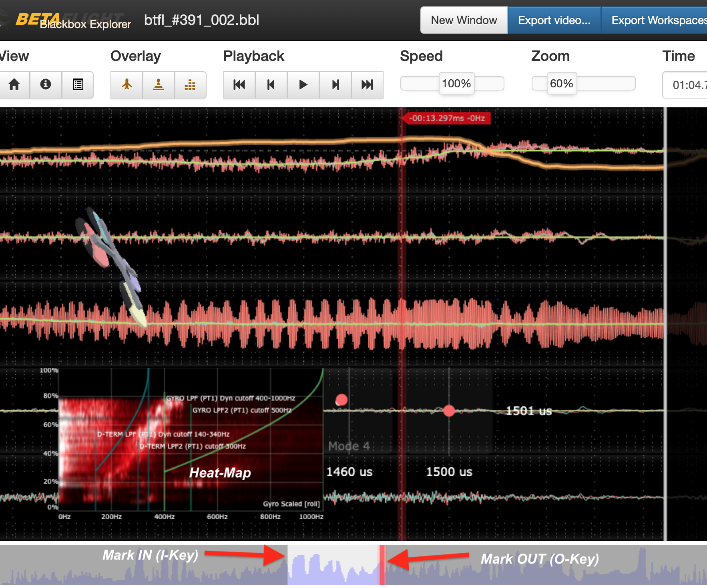Step forward one frame in playback
Screen dimensions: 707x588
click(x=335, y=85)
